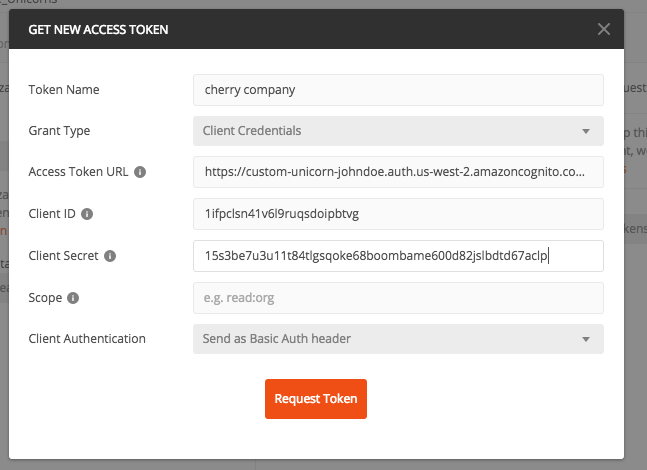The image size is (647, 470).
Task: Click the GET NEW ACCESS TOKEN title
Action: pos(98,30)
